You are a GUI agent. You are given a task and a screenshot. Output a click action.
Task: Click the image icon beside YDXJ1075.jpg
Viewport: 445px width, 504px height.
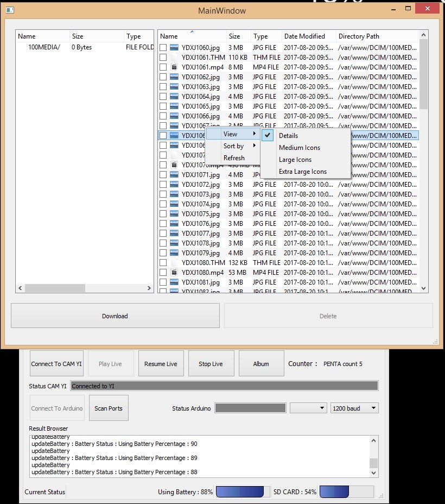174,213
